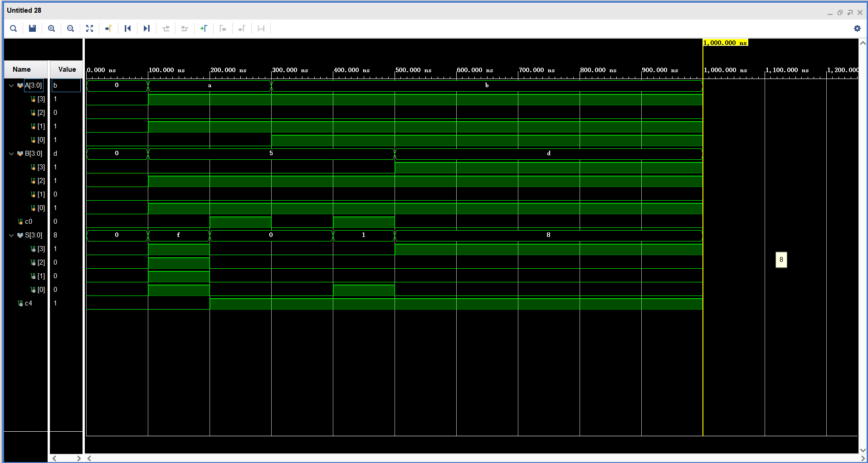Viewport: 868px width, 463px height.
Task: Jump to the next transition
Action: [184, 28]
